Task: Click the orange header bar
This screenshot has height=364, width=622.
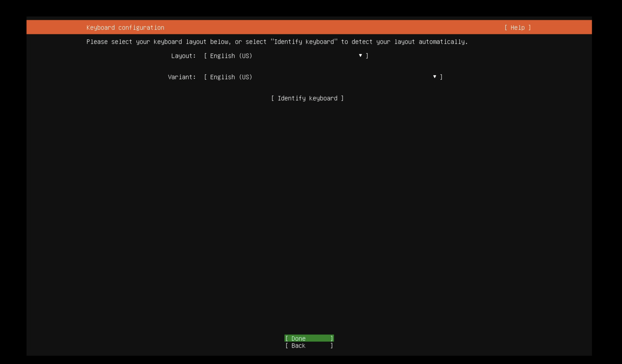Action: coord(324,27)
